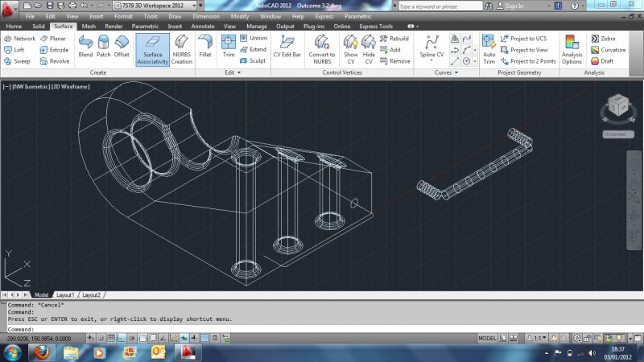
Task: Click the Fillet surface icon
Action: [x=205, y=47]
